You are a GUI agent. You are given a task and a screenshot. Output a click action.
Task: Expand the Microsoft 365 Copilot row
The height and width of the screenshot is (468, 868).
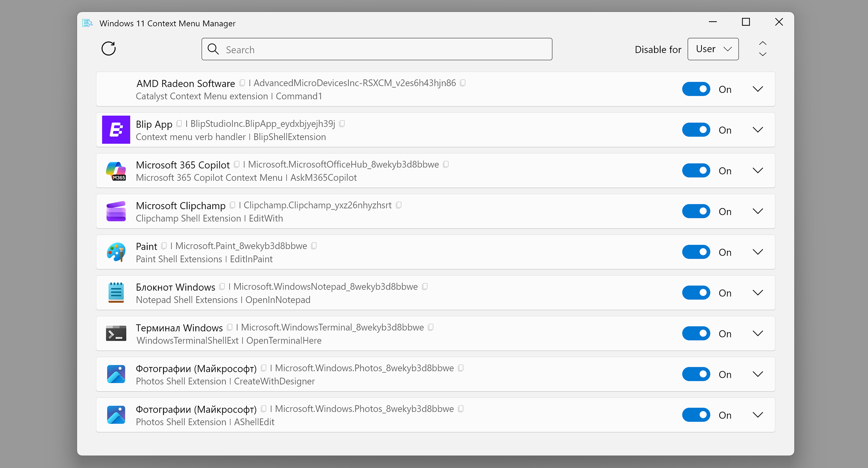tap(758, 171)
